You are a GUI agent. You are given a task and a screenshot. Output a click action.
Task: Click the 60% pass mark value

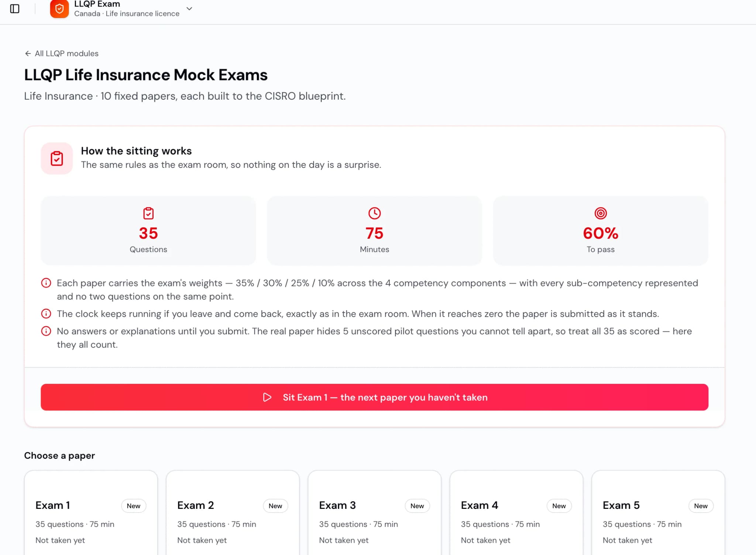point(601,233)
